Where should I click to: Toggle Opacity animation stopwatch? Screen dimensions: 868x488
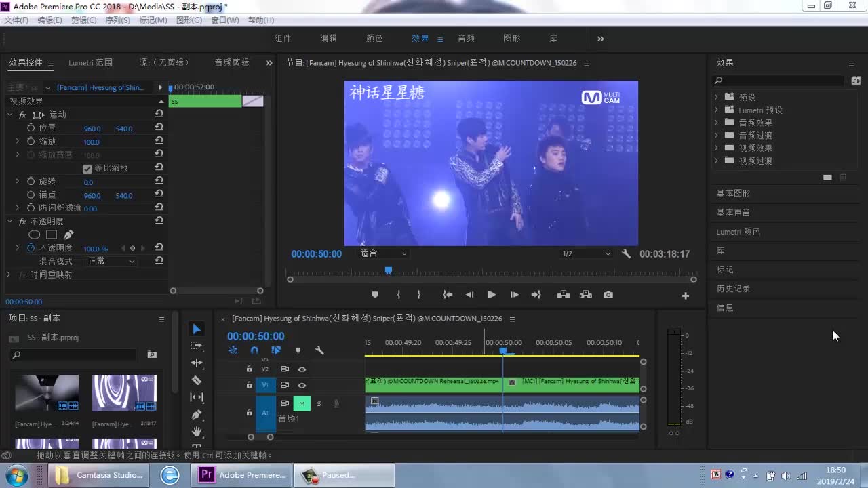pyautogui.click(x=31, y=248)
